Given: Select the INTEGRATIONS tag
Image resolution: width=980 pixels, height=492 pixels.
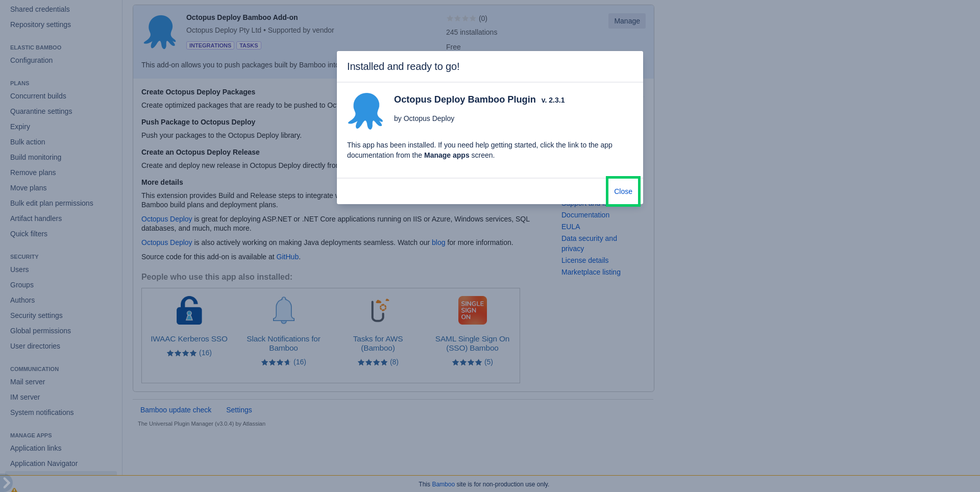Looking at the screenshot, I should coord(210,45).
